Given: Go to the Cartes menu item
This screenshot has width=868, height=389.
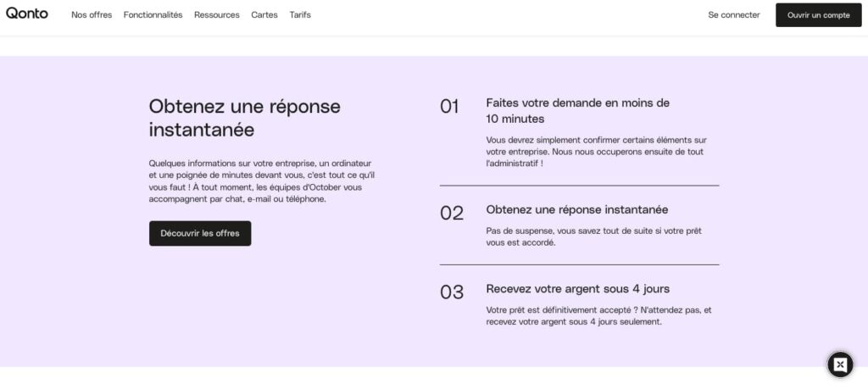Looking at the screenshot, I should [x=264, y=15].
